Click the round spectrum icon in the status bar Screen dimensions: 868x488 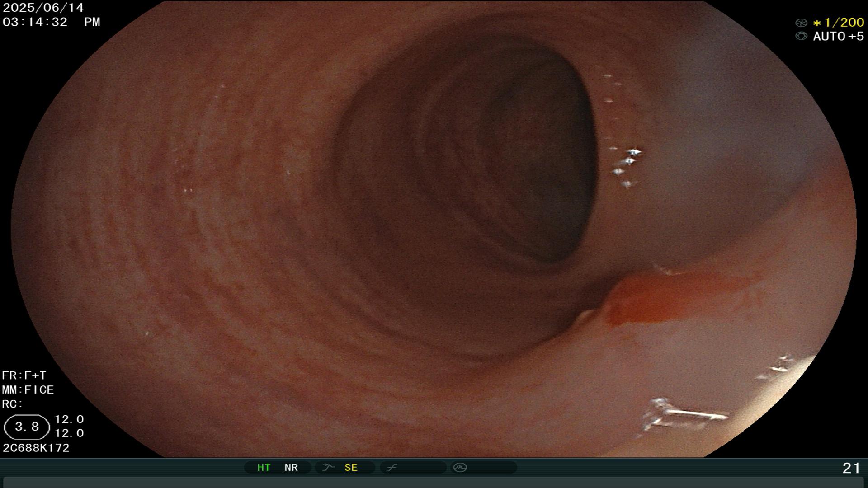click(460, 468)
